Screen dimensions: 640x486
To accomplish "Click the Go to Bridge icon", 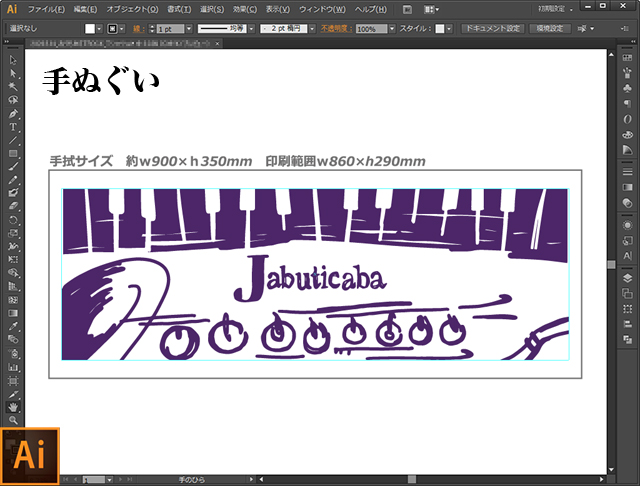I will (407, 9).
